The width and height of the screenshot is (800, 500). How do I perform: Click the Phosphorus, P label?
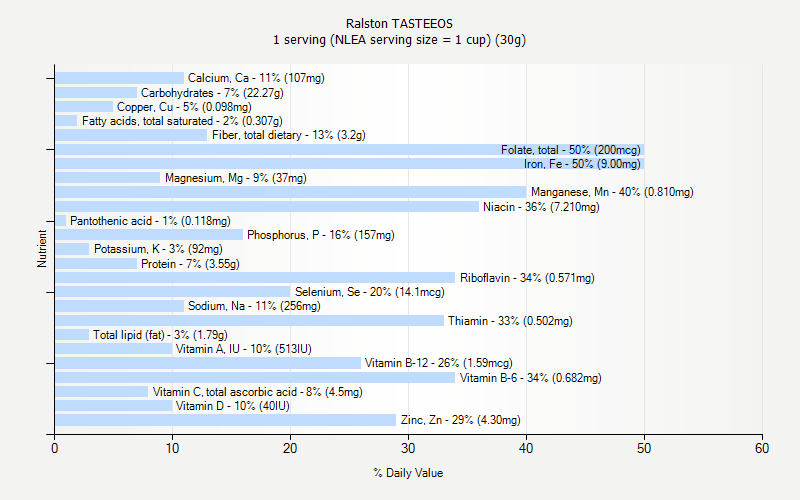[320, 235]
